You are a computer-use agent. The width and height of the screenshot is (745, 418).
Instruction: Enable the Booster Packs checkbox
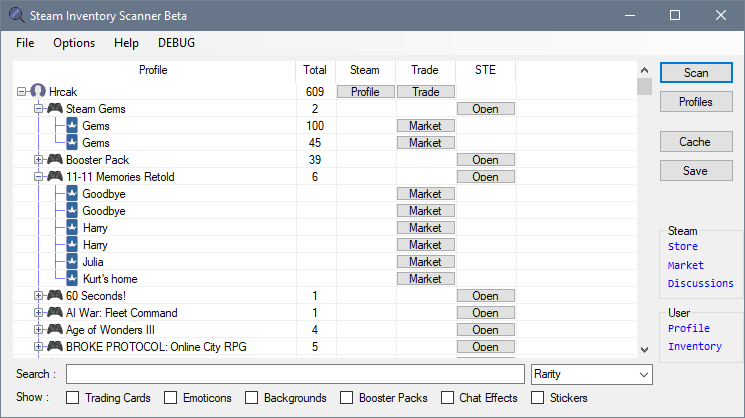[x=346, y=398]
